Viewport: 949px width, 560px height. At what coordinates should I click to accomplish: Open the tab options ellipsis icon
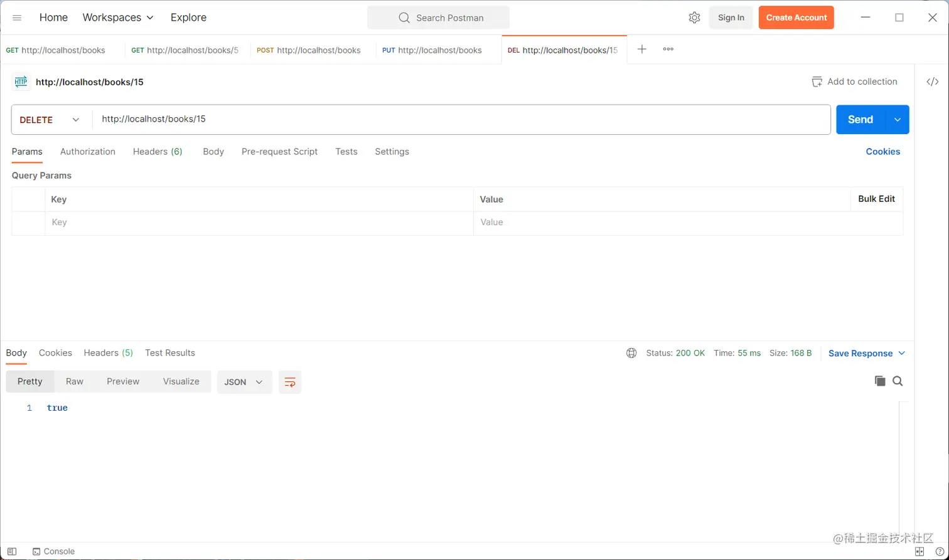(668, 50)
